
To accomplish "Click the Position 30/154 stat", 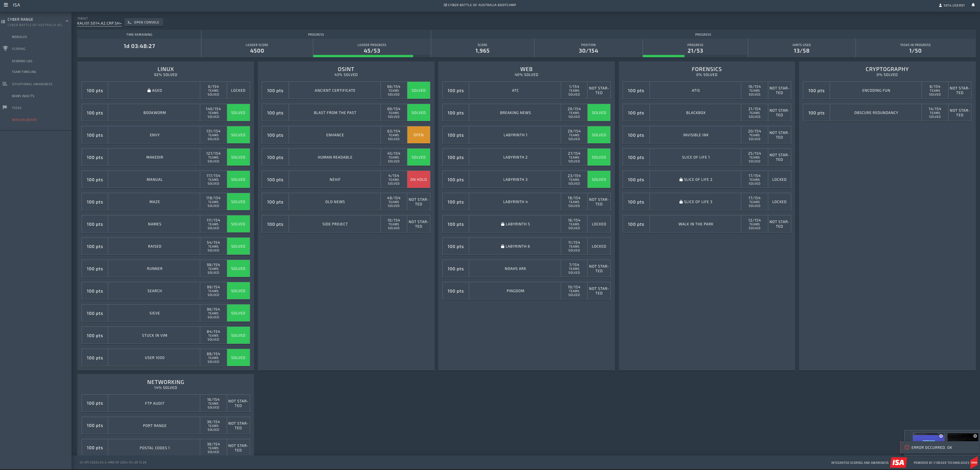I will click(x=588, y=48).
